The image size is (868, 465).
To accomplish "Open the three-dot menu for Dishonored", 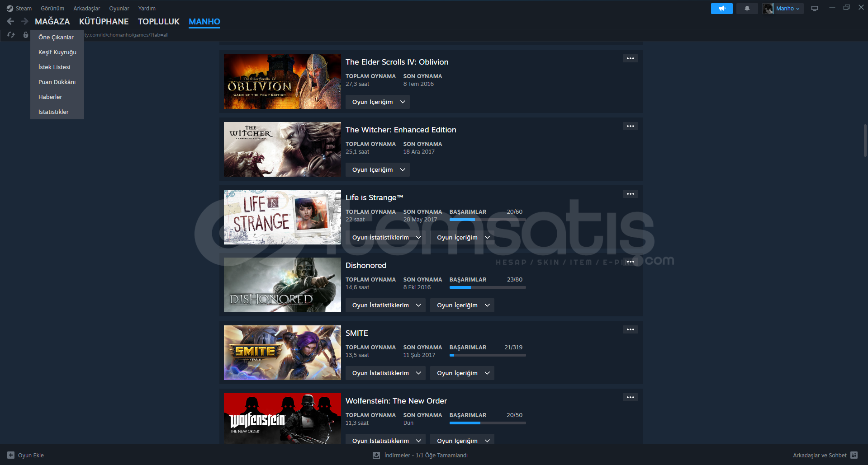I will [x=631, y=262].
